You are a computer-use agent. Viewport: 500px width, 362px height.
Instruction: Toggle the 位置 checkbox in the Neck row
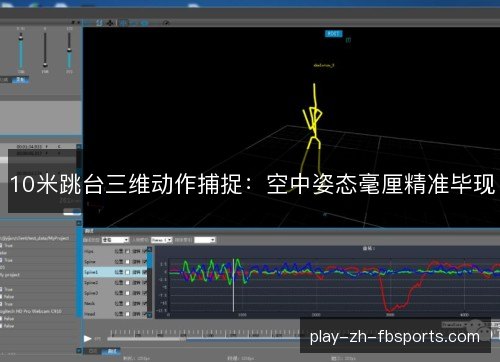click(x=127, y=303)
